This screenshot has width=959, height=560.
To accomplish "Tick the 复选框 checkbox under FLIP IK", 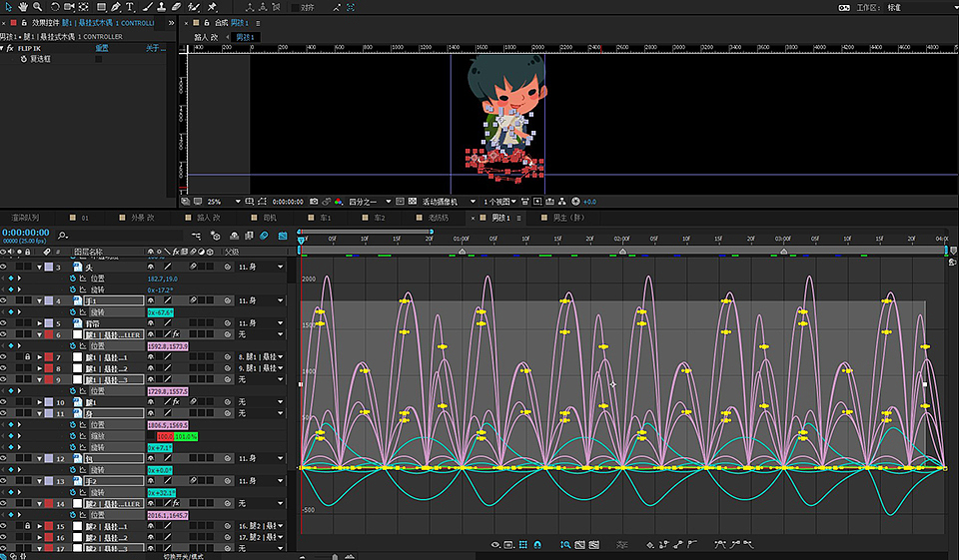I will coord(99,59).
